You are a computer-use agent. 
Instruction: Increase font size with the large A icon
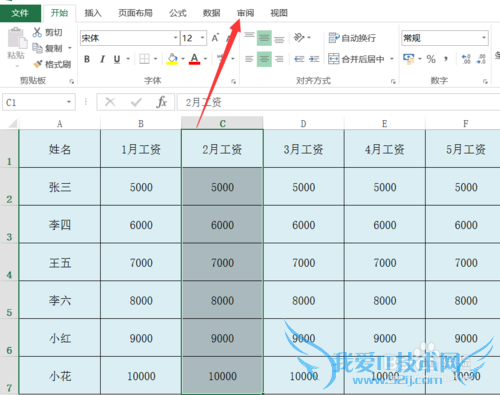(215, 38)
